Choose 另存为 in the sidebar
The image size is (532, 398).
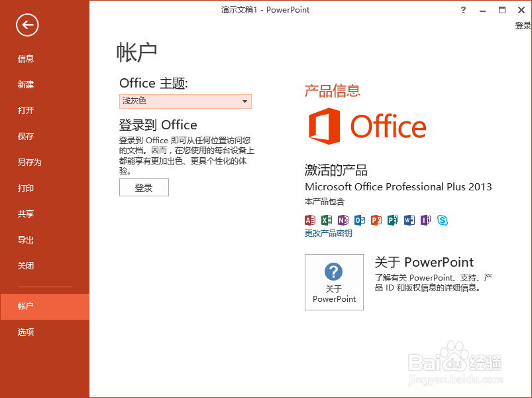pyautogui.click(x=44, y=162)
